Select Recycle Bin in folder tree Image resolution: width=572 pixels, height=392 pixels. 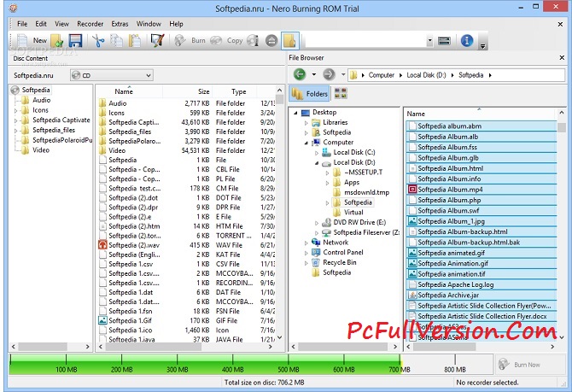coord(339,262)
